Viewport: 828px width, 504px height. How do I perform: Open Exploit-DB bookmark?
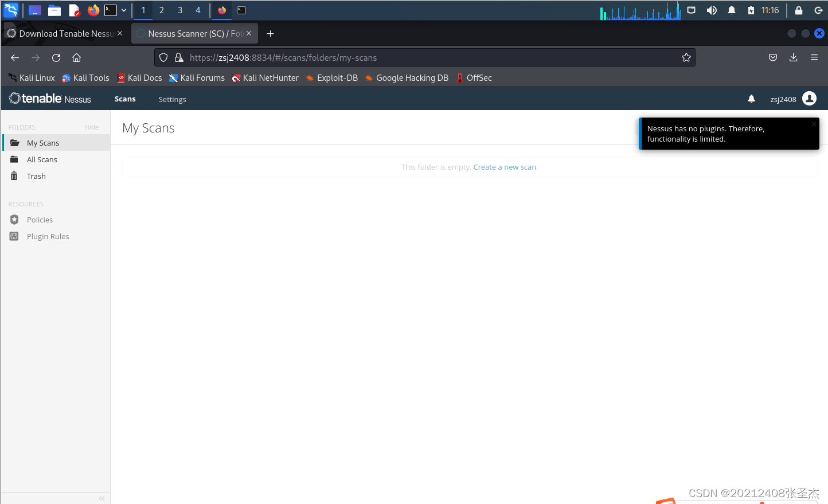331,78
